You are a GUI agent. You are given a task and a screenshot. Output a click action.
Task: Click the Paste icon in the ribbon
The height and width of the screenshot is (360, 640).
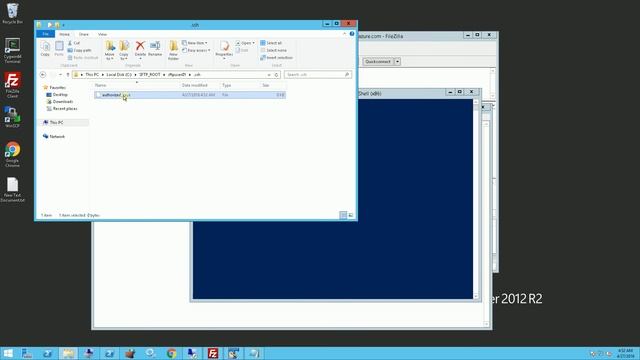[59, 49]
